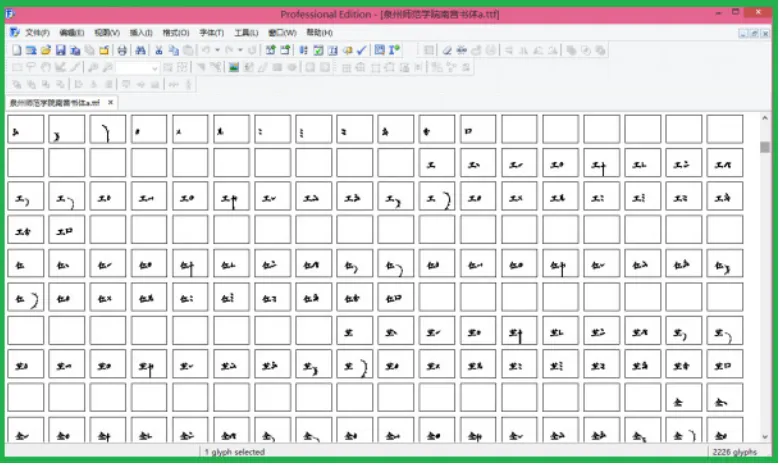This screenshot has height=466, width=780.
Task: Undo with the curved arrow icon
Action: point(206,50)
